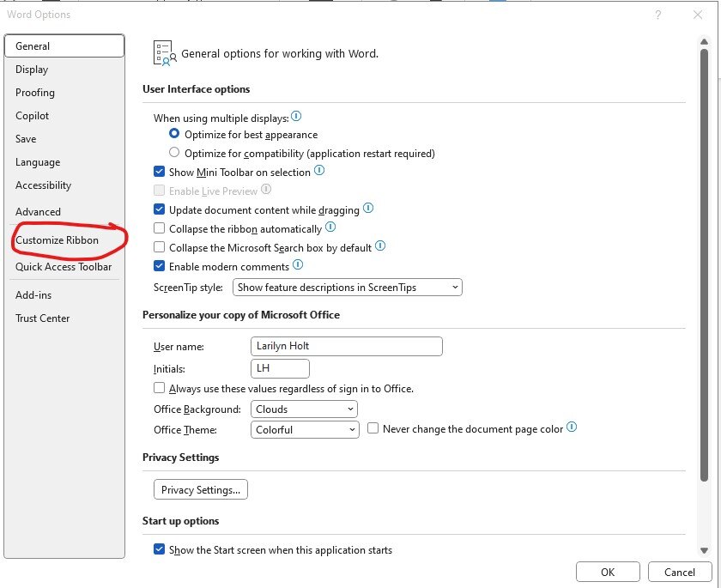Close the Word Options dialog
Viewport: 721px width, 588px height.
698,15
